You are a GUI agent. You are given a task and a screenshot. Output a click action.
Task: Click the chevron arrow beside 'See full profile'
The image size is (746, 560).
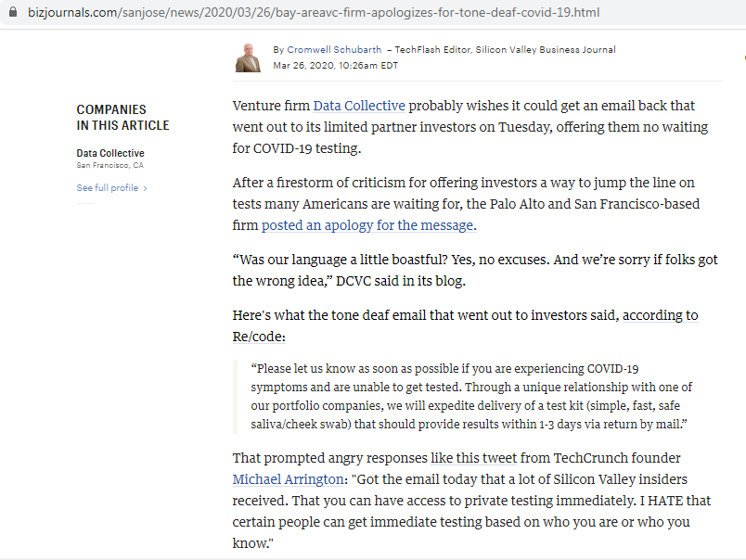(x=146, y=188)
